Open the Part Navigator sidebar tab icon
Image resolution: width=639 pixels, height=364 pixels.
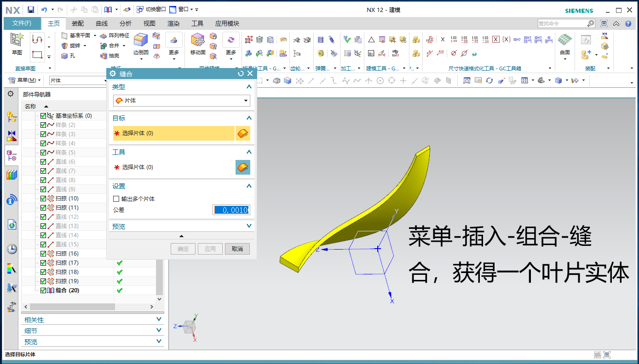(x=12, y=156)
